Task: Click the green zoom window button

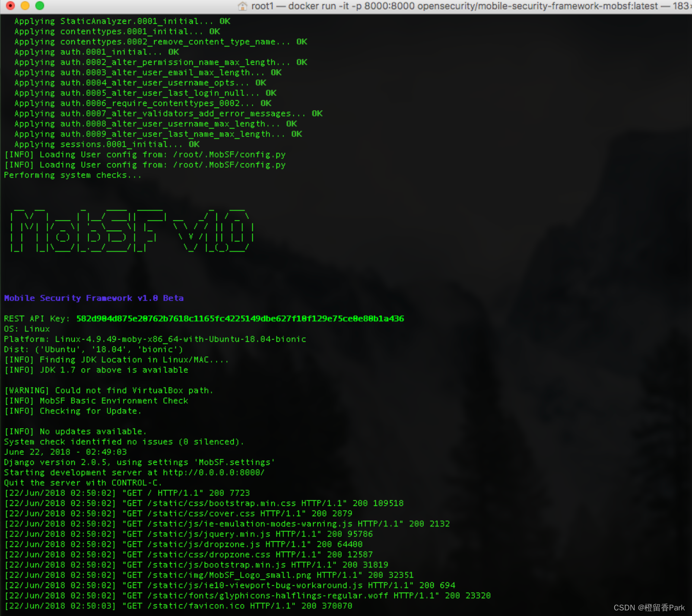Action: pos(40,6)
